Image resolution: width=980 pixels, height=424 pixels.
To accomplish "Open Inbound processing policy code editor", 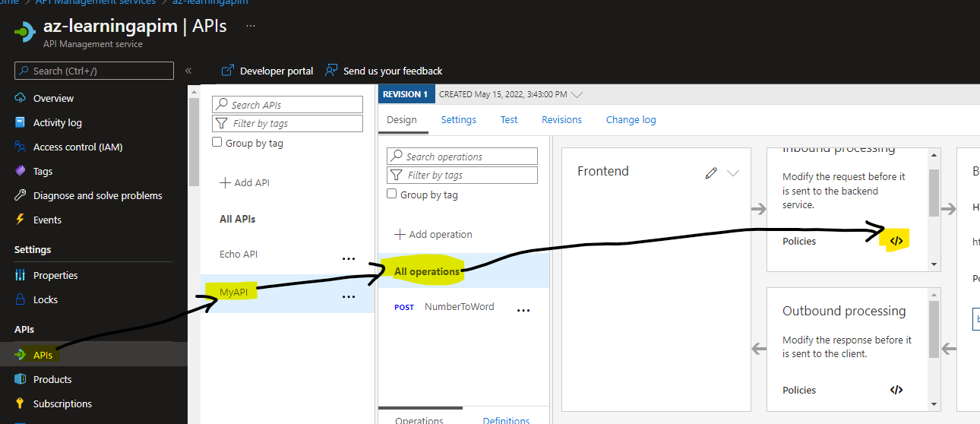I will [896, 241].
